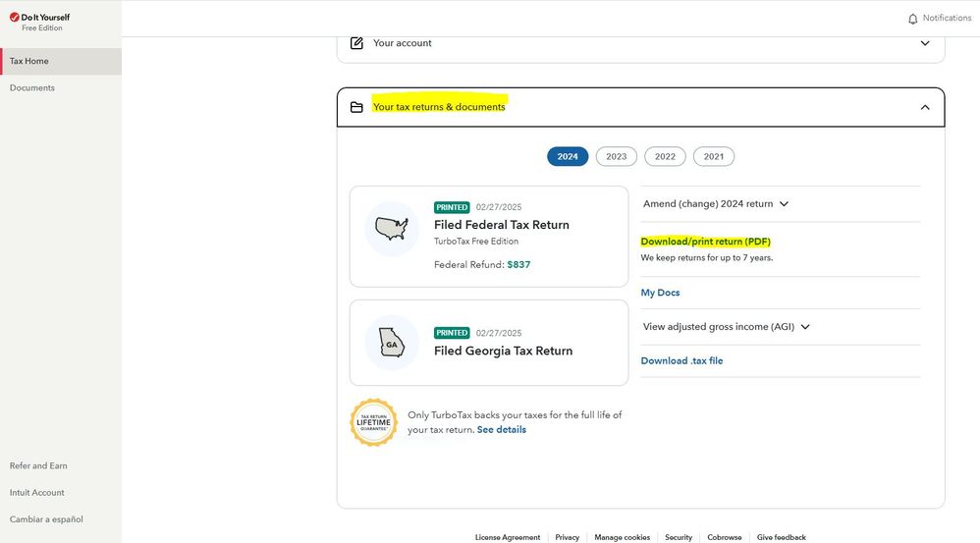
Task: Click the Georgia state outline icon
Action: point(392,344)
